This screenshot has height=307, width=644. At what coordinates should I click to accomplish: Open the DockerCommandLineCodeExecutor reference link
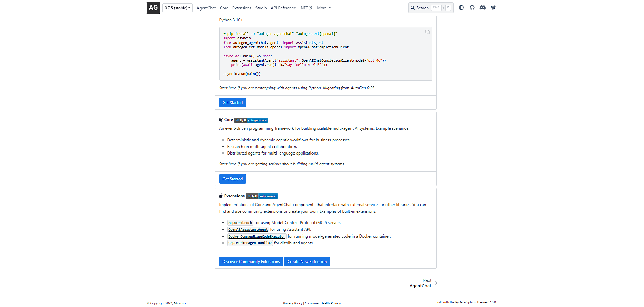point(257,237)
